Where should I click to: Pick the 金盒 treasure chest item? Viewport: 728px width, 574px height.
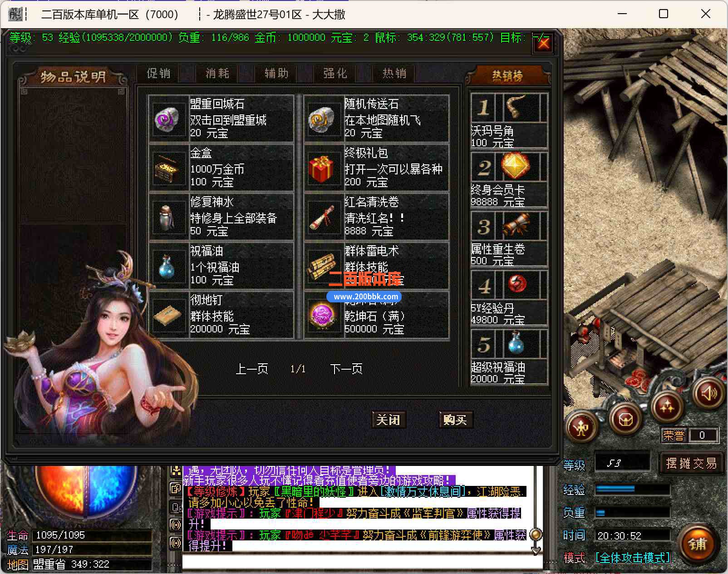tap(167, 168)
